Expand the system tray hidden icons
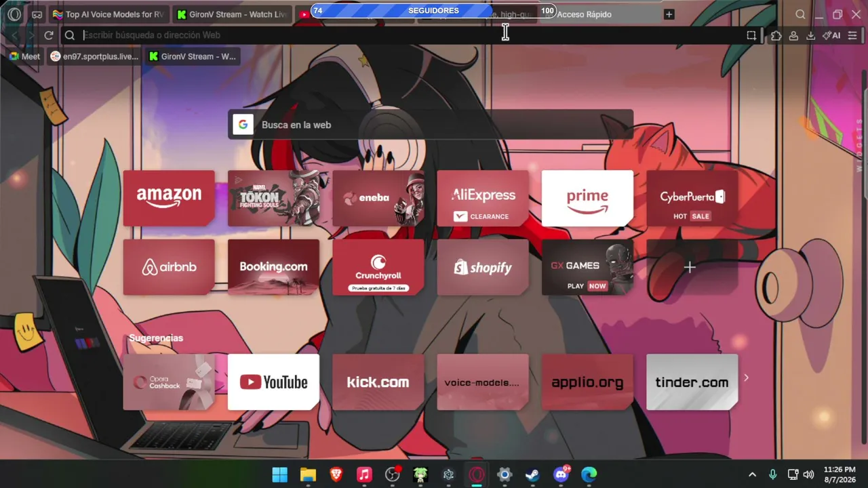Screen dimensions: 868x488 pyautogui.click(x=752, y=474)
